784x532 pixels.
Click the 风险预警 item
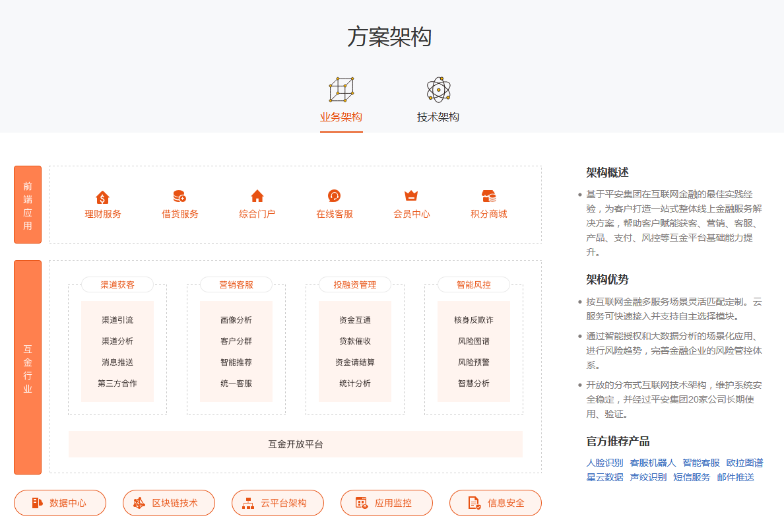click(x=473, y=362)
